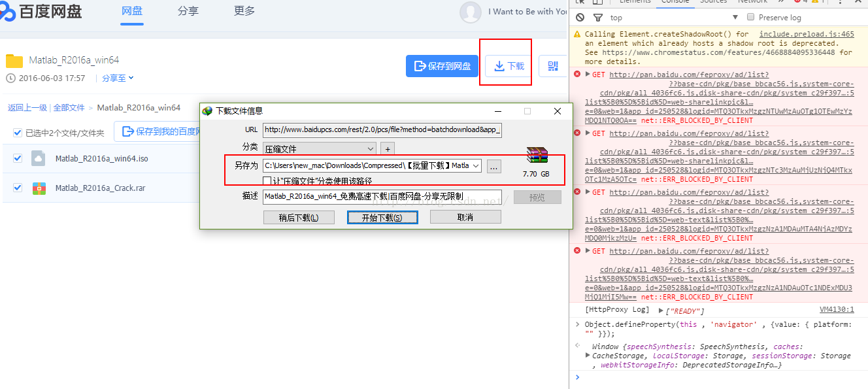Uncheck Matlab_R2016a_Crack.rar checkbox
Image resolution: width=868 pixels, height=389 pixels.
(x=18, y=188)
